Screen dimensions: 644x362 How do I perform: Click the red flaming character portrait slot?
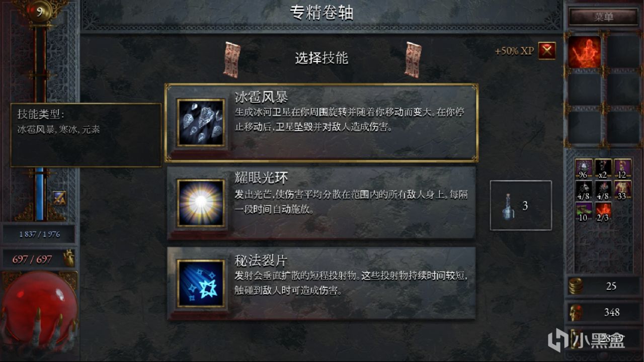pyautogui.click(x=585, y=52)
